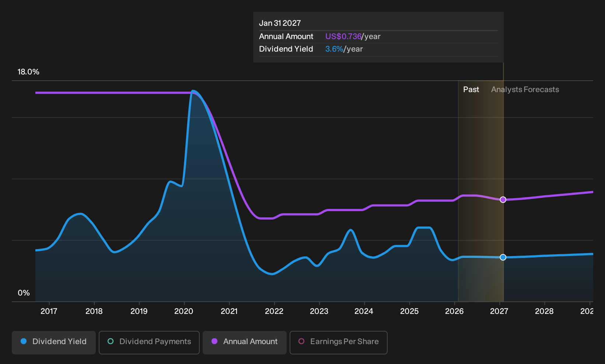Toggle the Annual Amount legend series
Screen dimensions: 605x364
pos(245,342)
